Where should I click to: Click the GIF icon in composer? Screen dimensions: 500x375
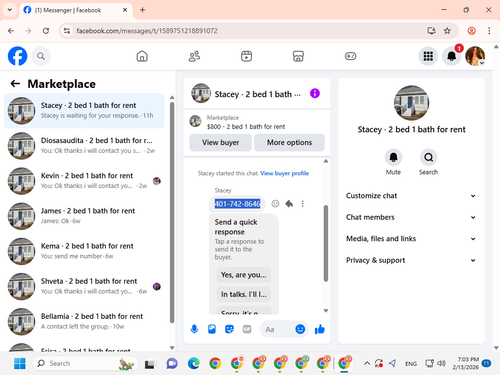coord(247,329)
